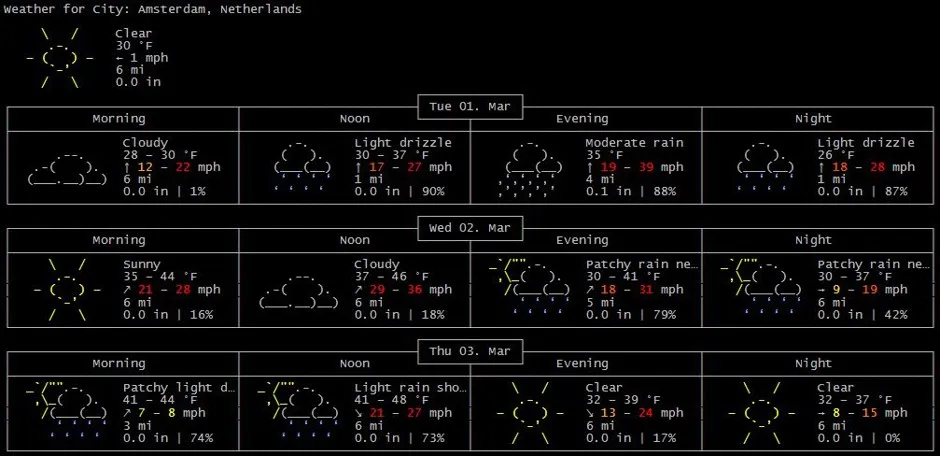This screenshot has height=456, width=940.
Task: Click the '0.1 in | 88%' precipitation value
Action: click(x=631, y=192)
